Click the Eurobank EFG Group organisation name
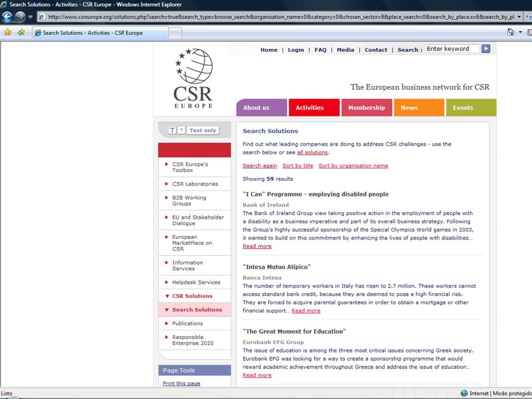The height and width of the screenshot is (399, 532). click(x=273, y=342)
